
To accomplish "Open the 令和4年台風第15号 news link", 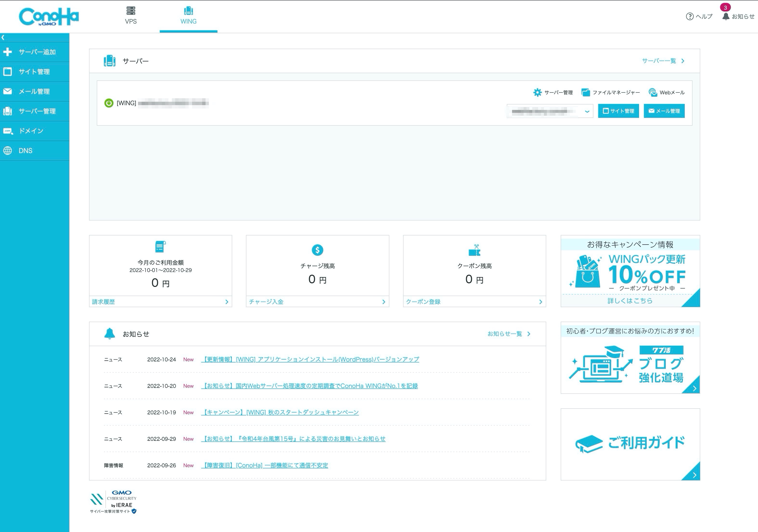I will click(293, 439).
